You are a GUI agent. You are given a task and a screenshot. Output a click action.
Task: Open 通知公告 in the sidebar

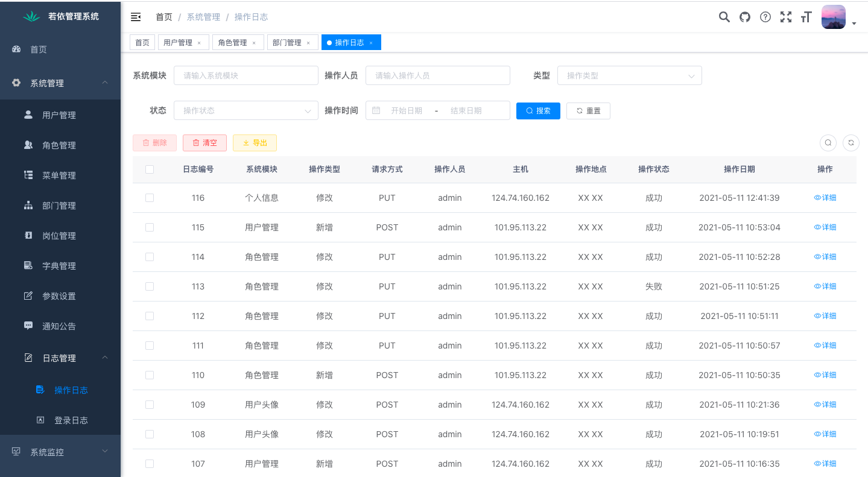[x=60, y=326]
